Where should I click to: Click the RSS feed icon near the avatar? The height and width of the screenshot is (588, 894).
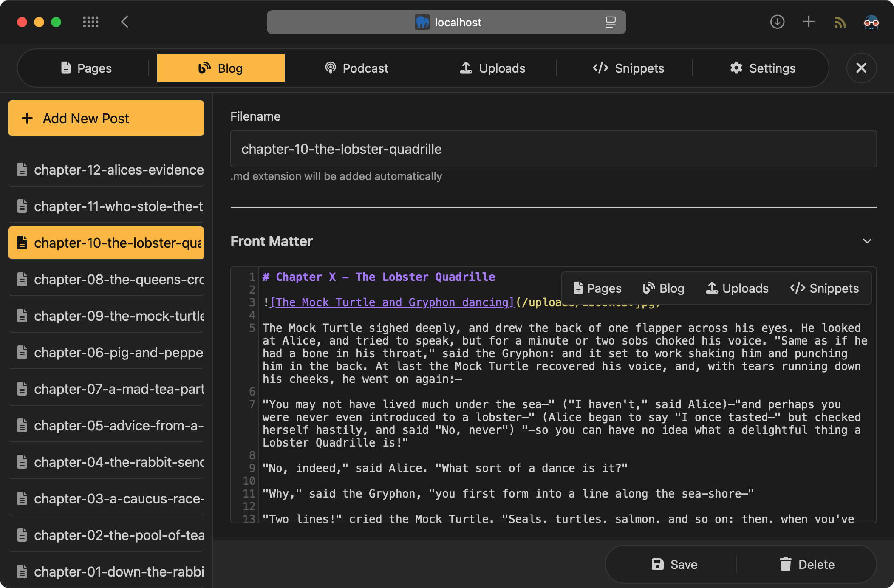click(x=839, y=22)
